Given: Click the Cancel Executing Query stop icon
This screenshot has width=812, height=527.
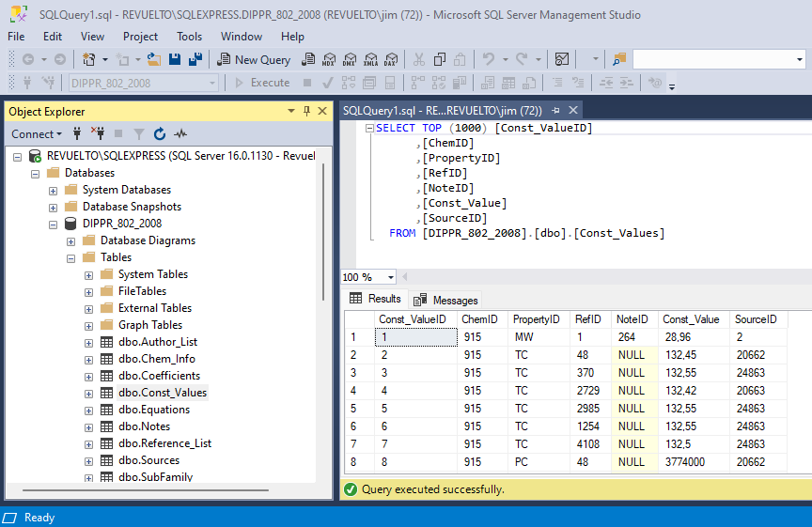Looking at the screenshot, I should pos(307,83).
